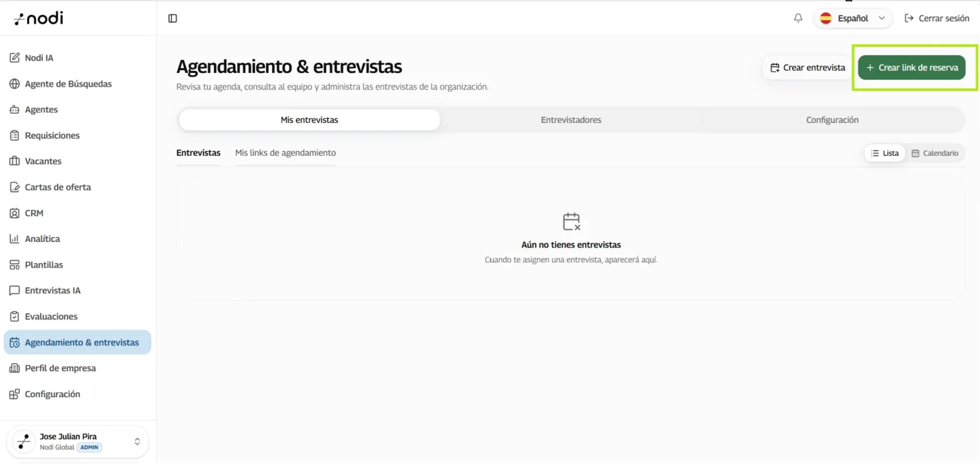This screenshot has width=980, height=464.
Task: Select Agendamiento & entrevistas sidebar item
Action: click(x=77, y=343)
